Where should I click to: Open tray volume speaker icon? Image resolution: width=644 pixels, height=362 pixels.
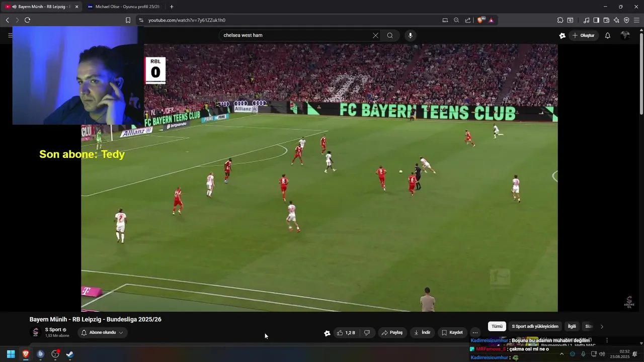pos(602,354)
